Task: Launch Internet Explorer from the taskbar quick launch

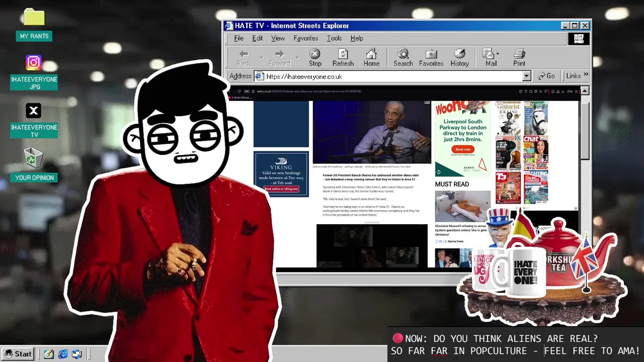Action: point(63,354)
